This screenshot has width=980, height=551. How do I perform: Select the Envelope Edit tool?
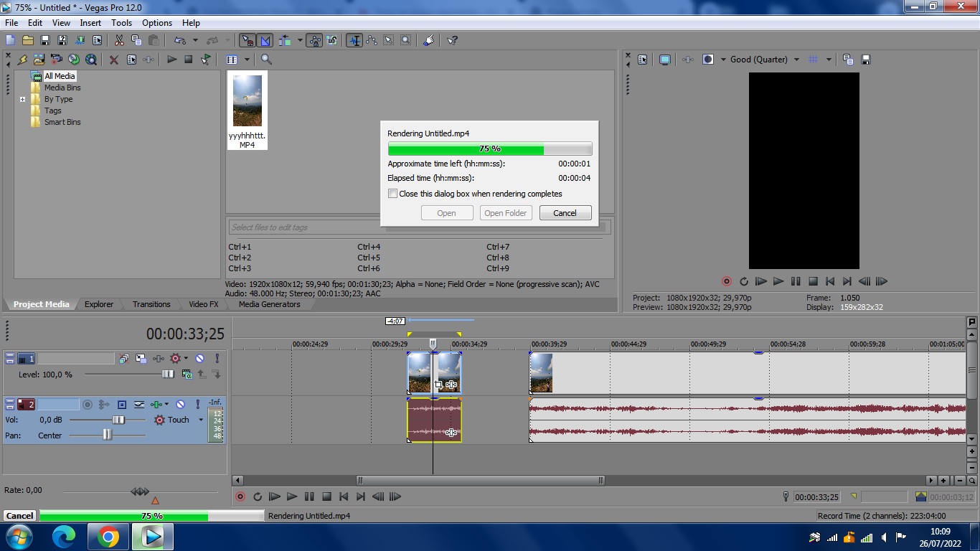(x=372, y=40)
